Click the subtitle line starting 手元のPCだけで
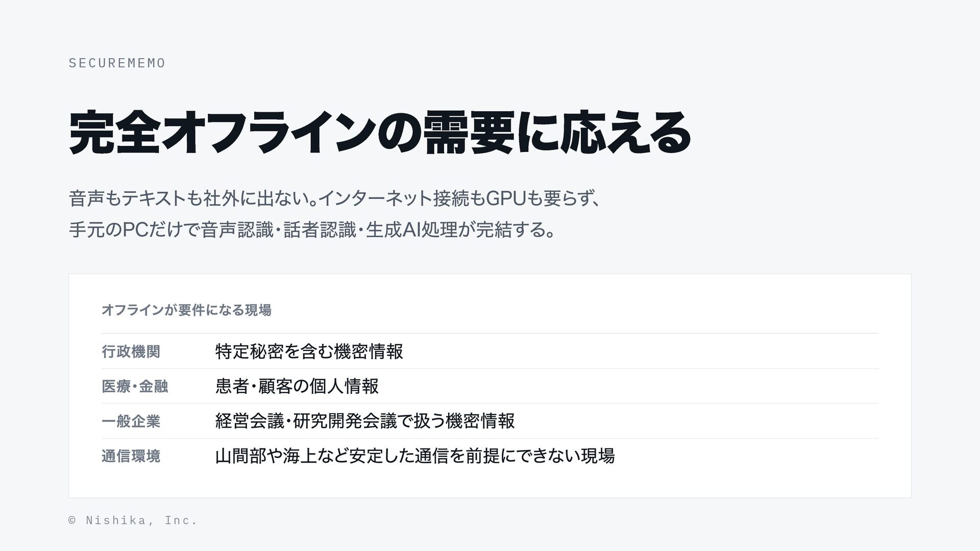980x551 pixels. (x=312, y=230)
